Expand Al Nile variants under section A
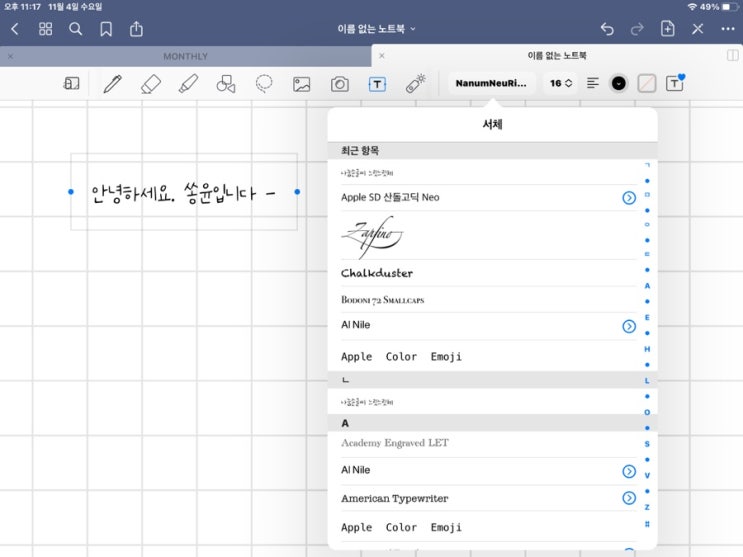The width and height of the screenshot is (743, 557). click(x=629, y=471)
